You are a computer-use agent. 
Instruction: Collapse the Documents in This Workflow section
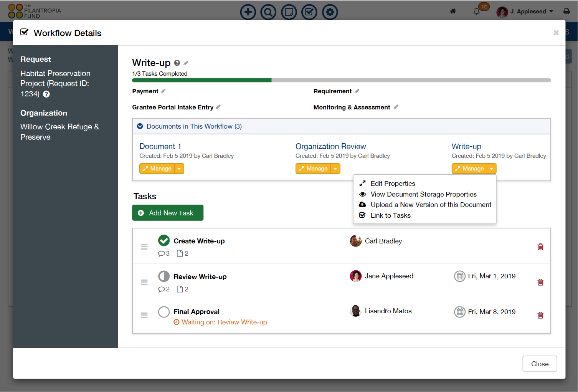[140, 126]
